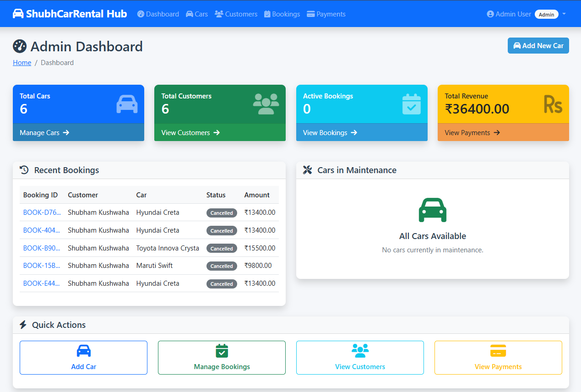
Task: Click the green All Cars Available car icon
Action: 433,210
